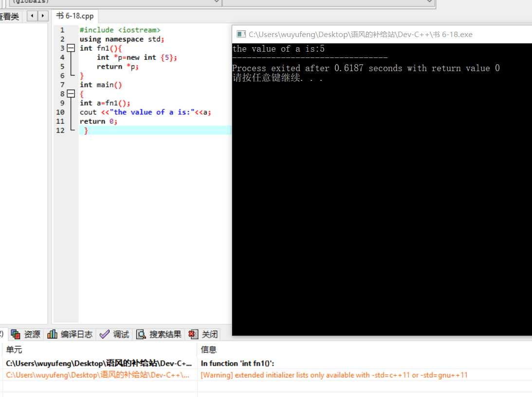This screenshot has width=532, height=397.
Task: Select the 查看类 class browser tab
Action: coord(10,16)
